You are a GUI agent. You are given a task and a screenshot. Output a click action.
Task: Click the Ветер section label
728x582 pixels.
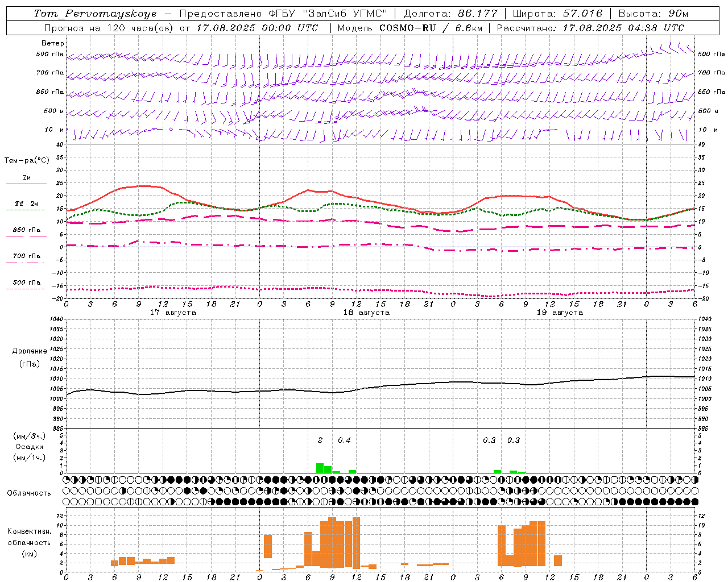[x=53, y=43]
